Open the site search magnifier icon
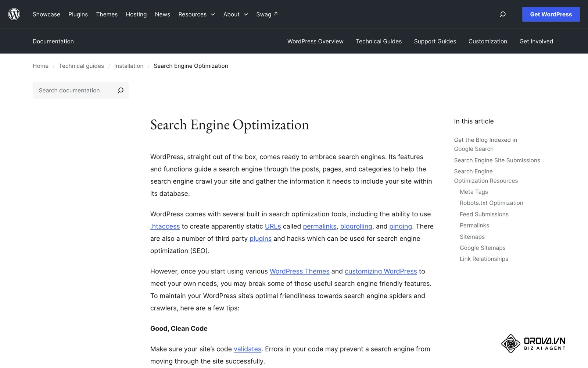 coord(502,14)
